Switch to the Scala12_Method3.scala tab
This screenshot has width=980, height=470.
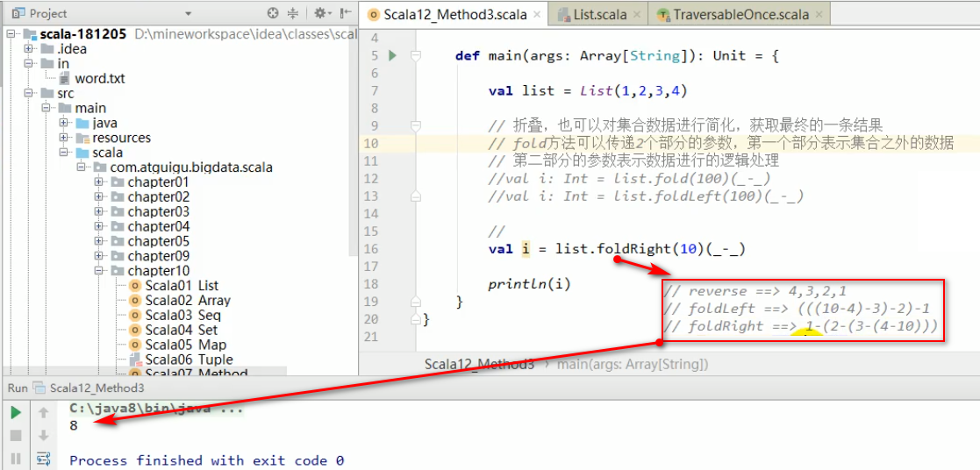pyautogui.click(x=454, y=14)
